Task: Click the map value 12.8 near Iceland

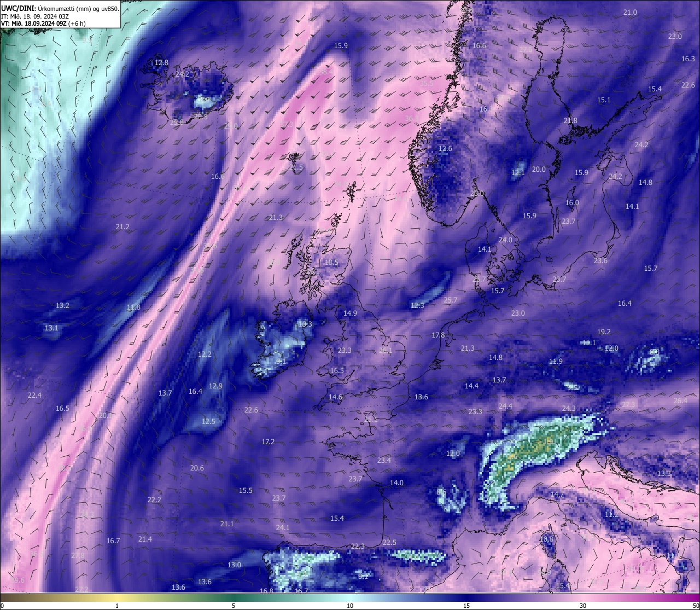Action: (x=161, y=63)
